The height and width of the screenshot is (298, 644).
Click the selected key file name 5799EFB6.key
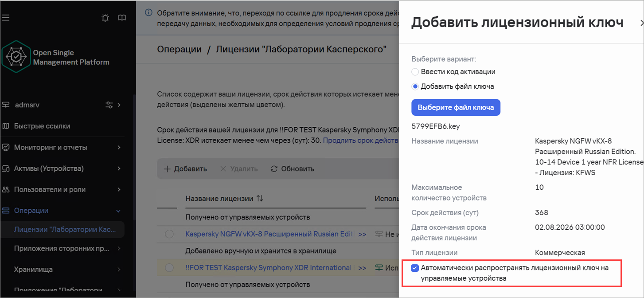coord(436,126)
